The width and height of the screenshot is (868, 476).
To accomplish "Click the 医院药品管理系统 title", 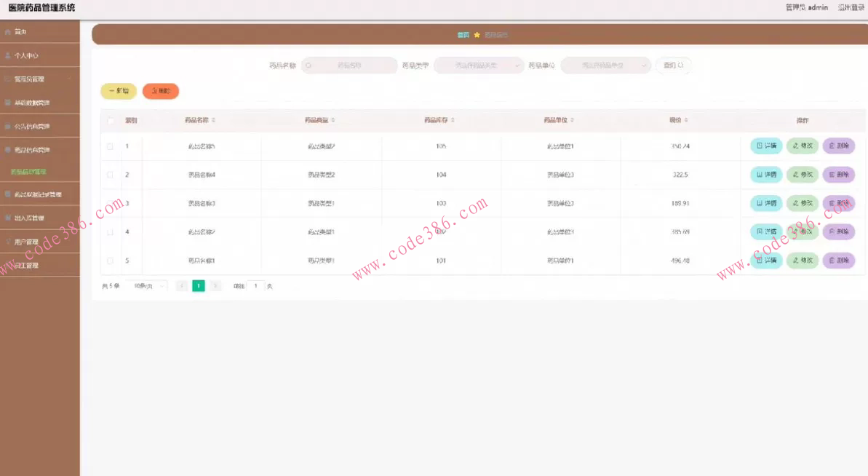I will coord(41,8).
